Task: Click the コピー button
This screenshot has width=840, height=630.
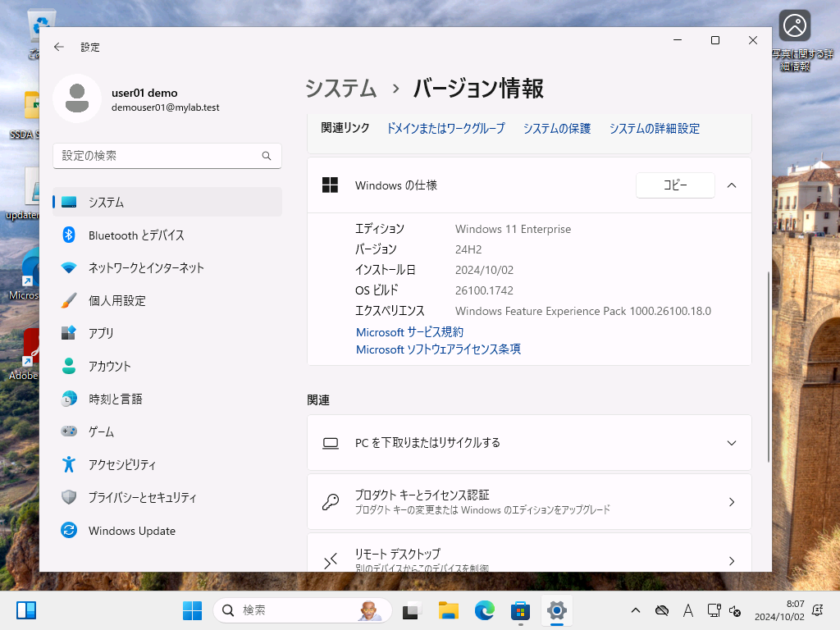Action: [675, 185]
